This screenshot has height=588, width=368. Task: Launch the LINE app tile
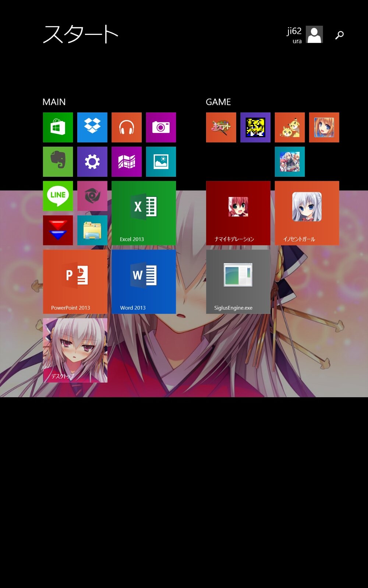58,196
